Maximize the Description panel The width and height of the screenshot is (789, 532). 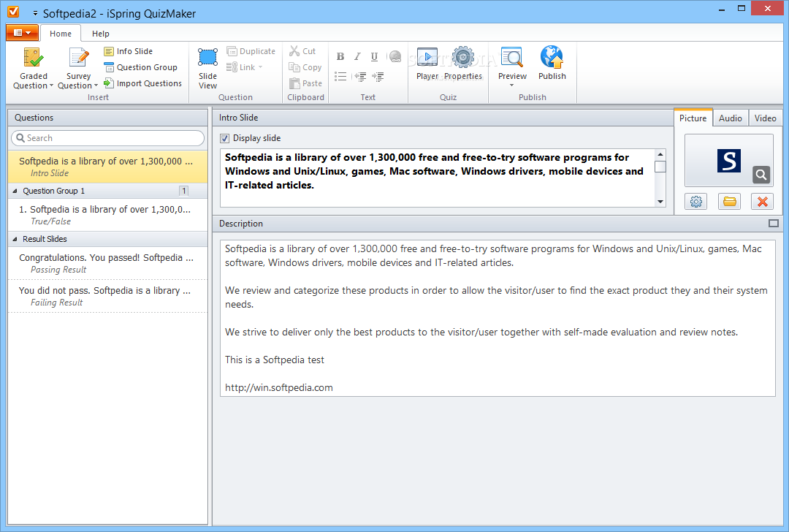(774, 224)
